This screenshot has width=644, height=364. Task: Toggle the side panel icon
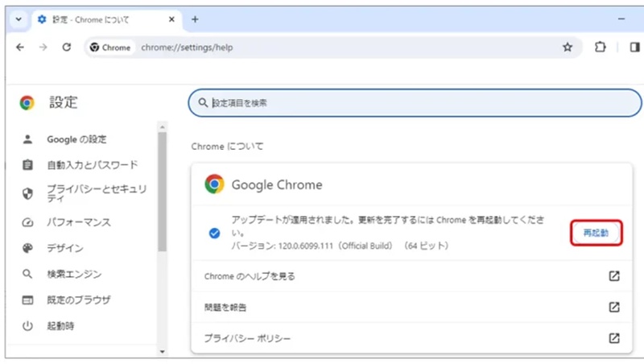634,48
